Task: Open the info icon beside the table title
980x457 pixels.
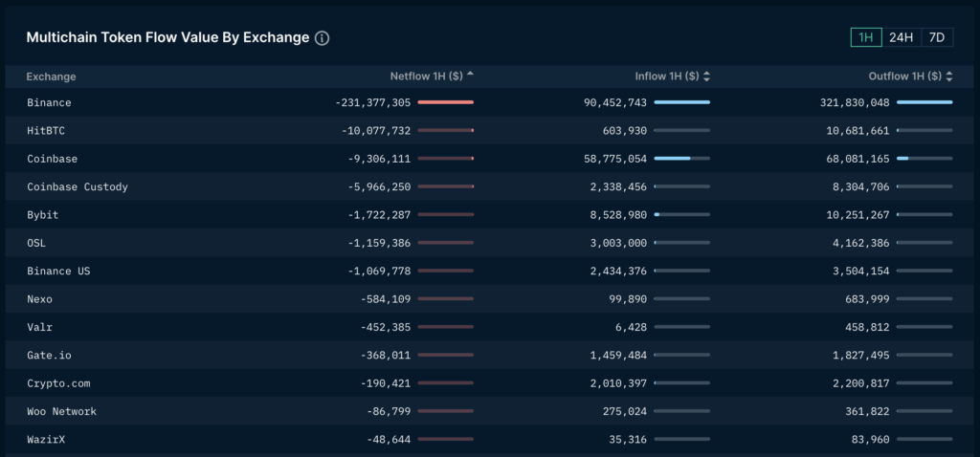Action: (x=322, y=38)
